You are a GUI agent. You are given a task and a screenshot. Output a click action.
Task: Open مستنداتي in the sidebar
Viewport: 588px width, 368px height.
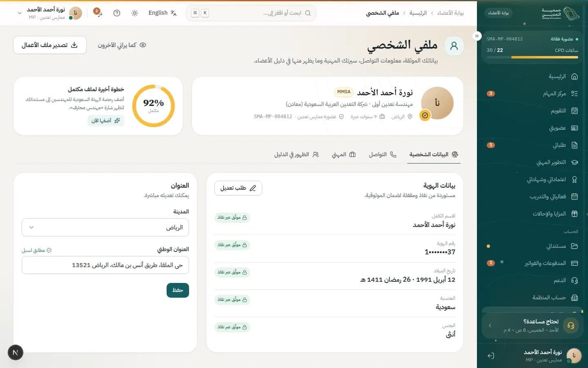pos(532,246)
